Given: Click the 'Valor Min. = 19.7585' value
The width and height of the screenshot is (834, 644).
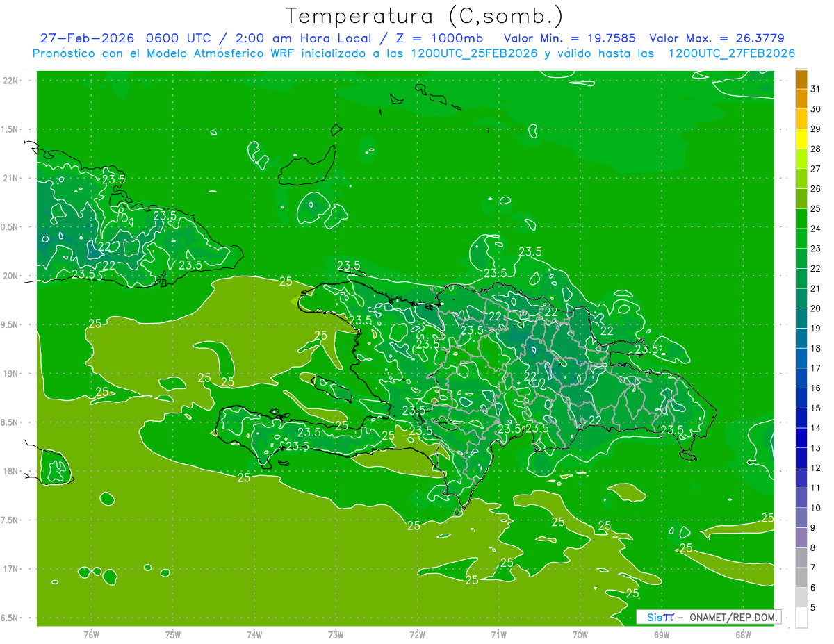Looking at the screenshot, I should click(569, 38).
